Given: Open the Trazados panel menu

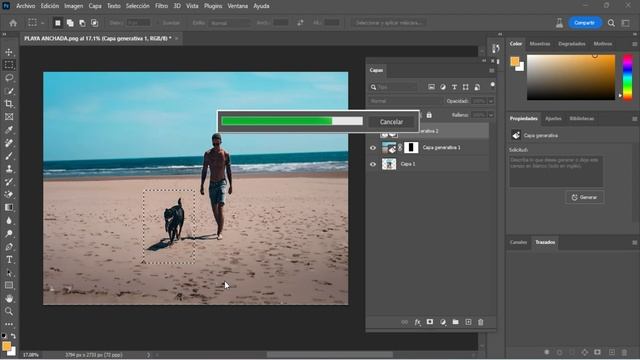Looking at the screenshot, I should click(635, 242).
